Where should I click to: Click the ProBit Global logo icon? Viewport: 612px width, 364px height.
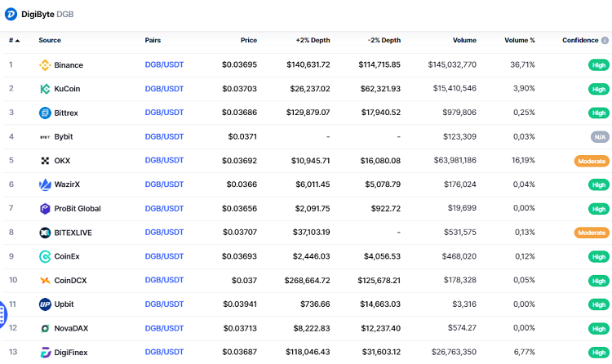coord(46,209)
